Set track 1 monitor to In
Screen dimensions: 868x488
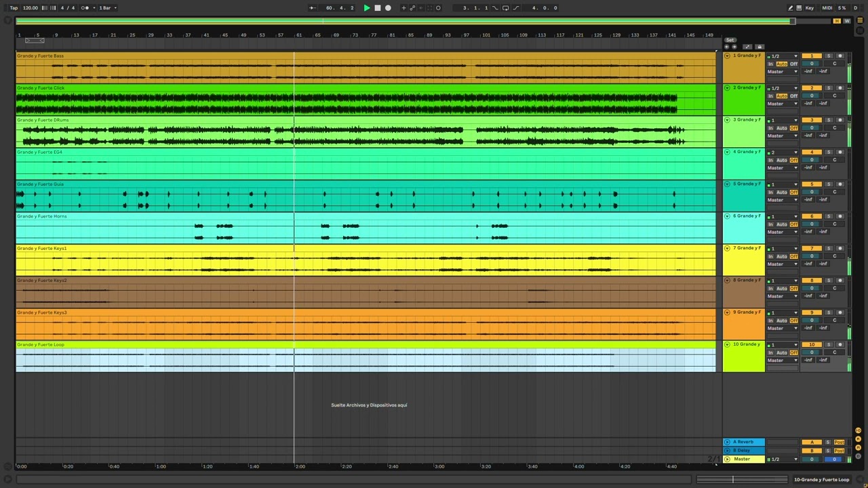770,64
